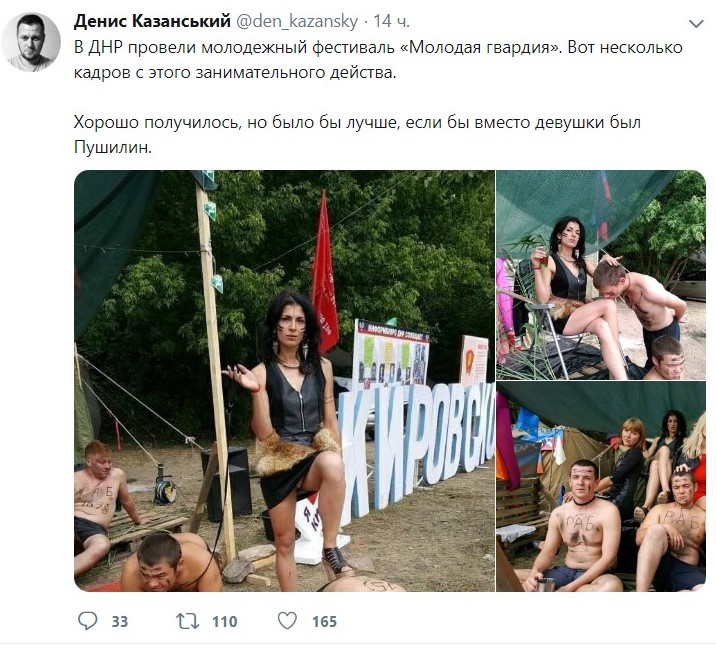Open Денис Казанський's profile avatar
Viewport: 716px width, 648px height.
(31, 42)
